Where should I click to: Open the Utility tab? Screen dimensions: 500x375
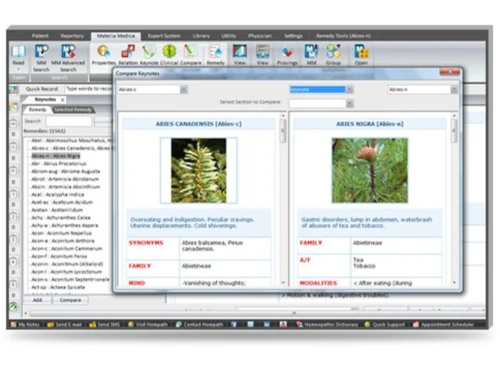tap(229, 36)
